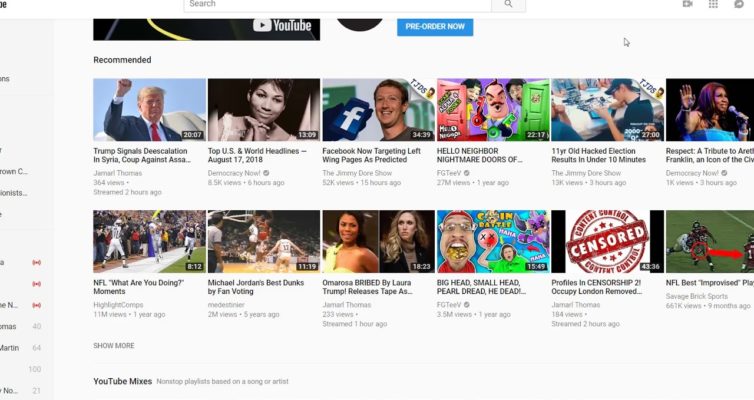754x400 pixels.
Task: Open medestinier channel link
Action: (226, 305)
